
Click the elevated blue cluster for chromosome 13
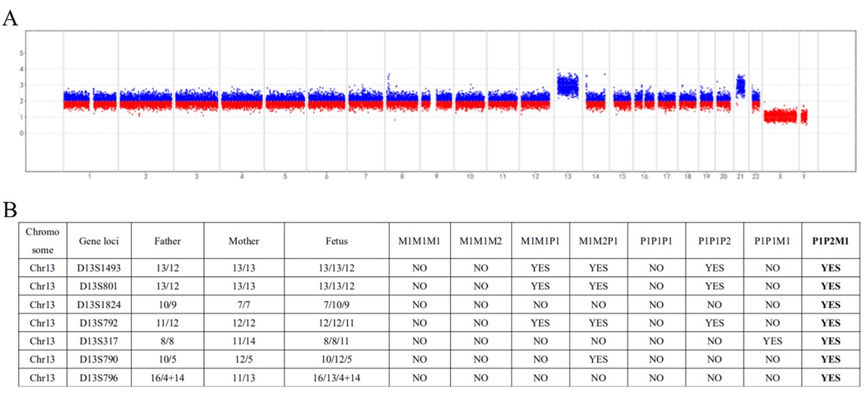point(568,86)
